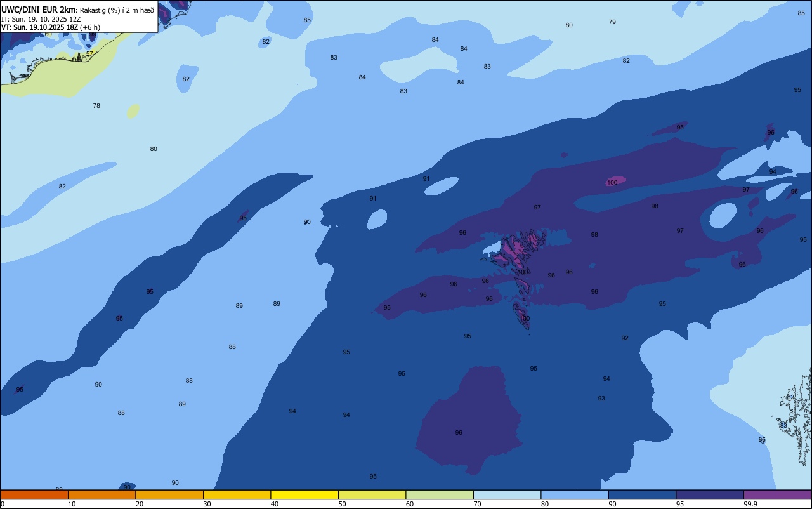Select the amber 30–40 legend swatch
Screen dimensions: 812x509
point(237,494)
